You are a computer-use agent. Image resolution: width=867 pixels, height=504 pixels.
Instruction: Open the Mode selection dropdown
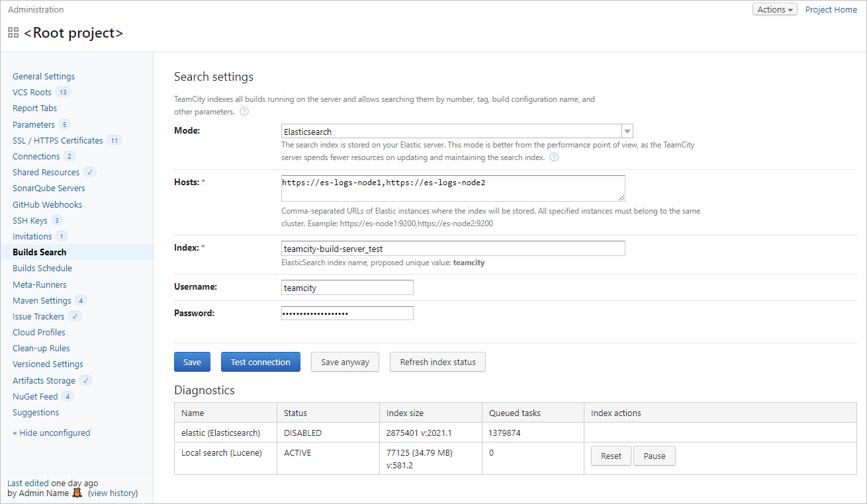click(x=625, y=130)
